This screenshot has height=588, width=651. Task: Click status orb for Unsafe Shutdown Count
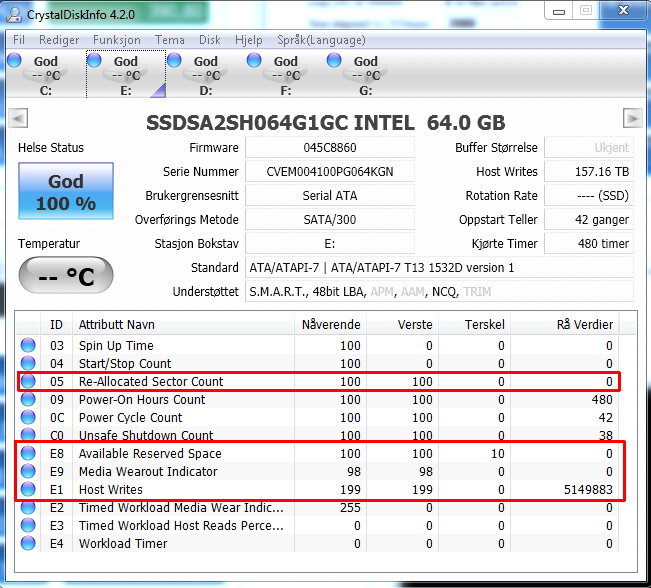[28, 434]
